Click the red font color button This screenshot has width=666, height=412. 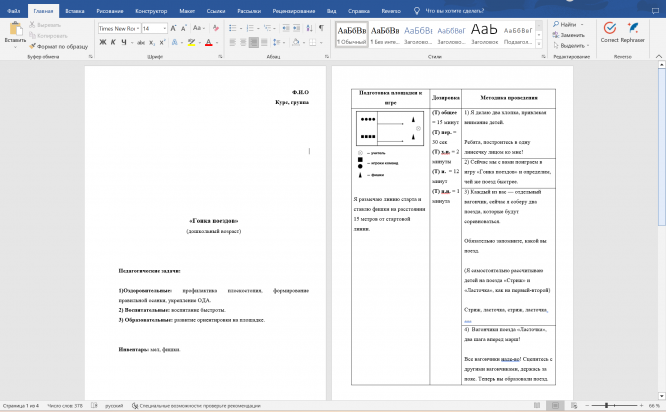click(207, 44)
